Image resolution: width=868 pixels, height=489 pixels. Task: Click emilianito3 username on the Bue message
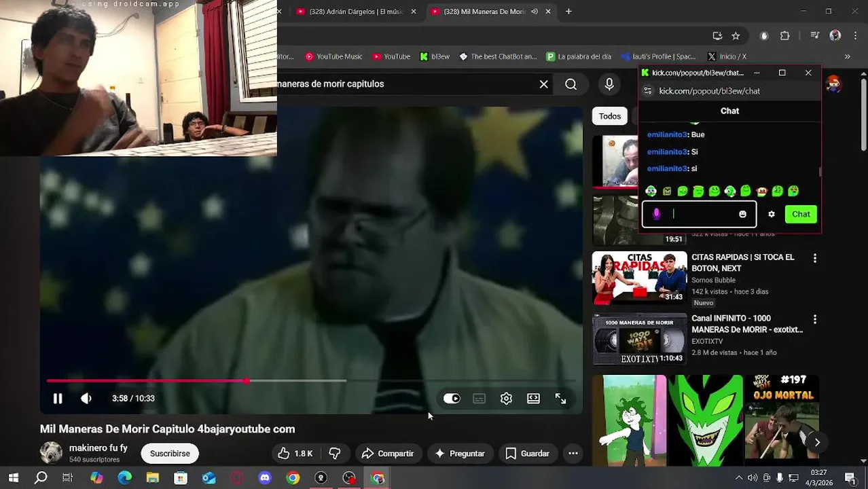(x=667, y=134)
